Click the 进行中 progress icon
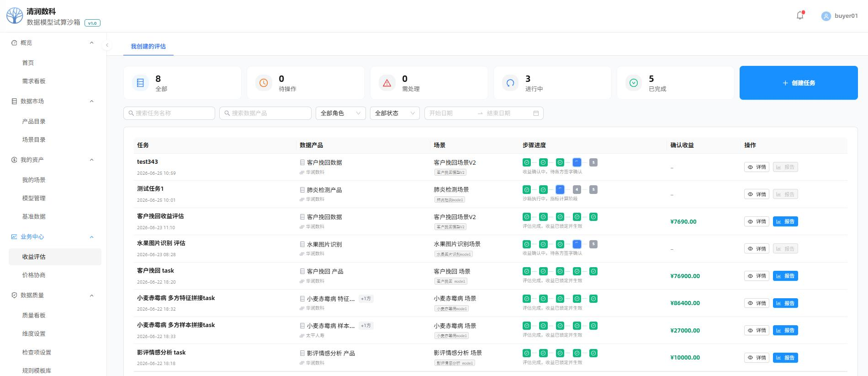 510,83
